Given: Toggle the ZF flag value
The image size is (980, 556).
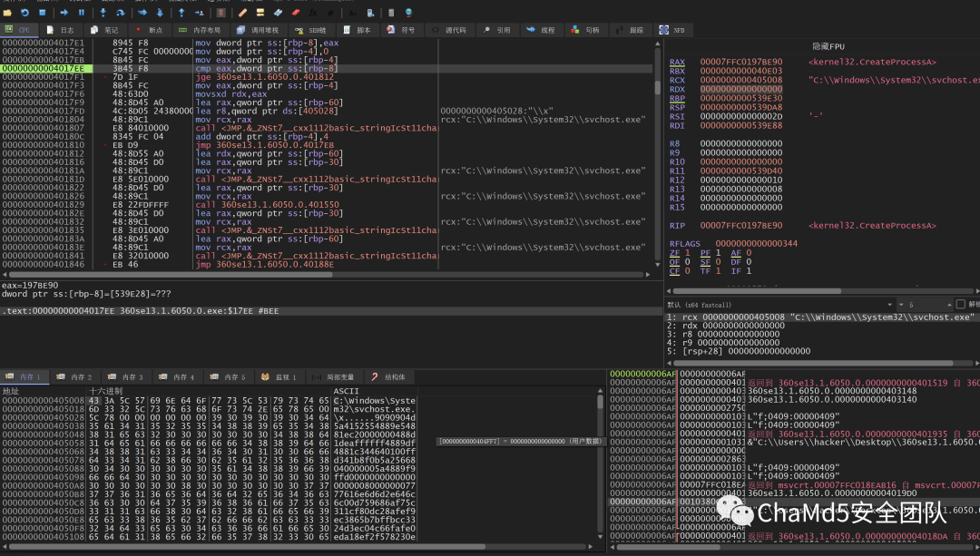Looking at the screenshot, I should [x=688, y=253].
